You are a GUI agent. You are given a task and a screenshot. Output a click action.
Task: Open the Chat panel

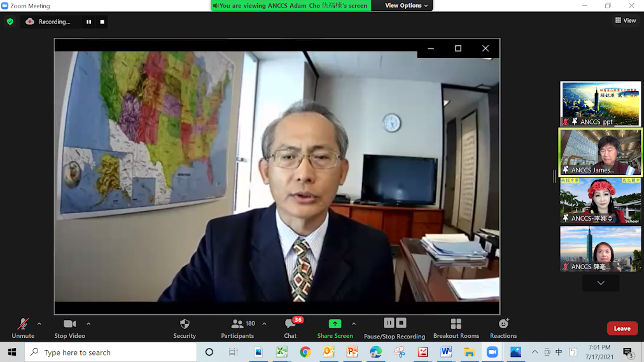(290, 328)
